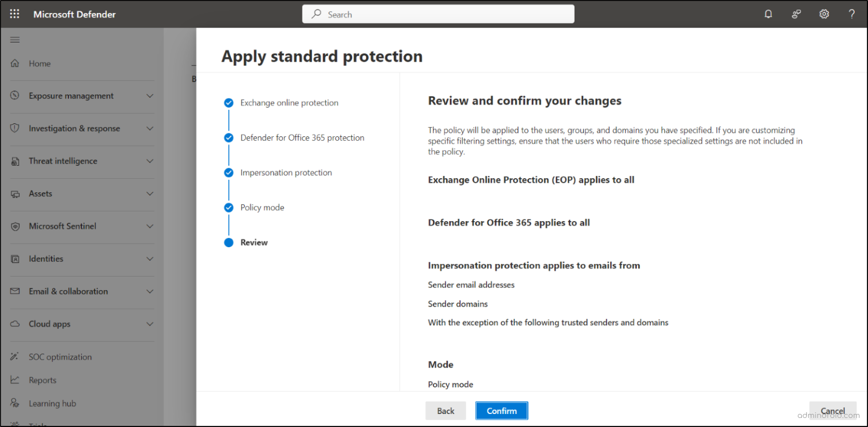This screenshot has width=868, height=427.
Task: Open the Threat intelligence menu
Action: (x=150, y=161)
